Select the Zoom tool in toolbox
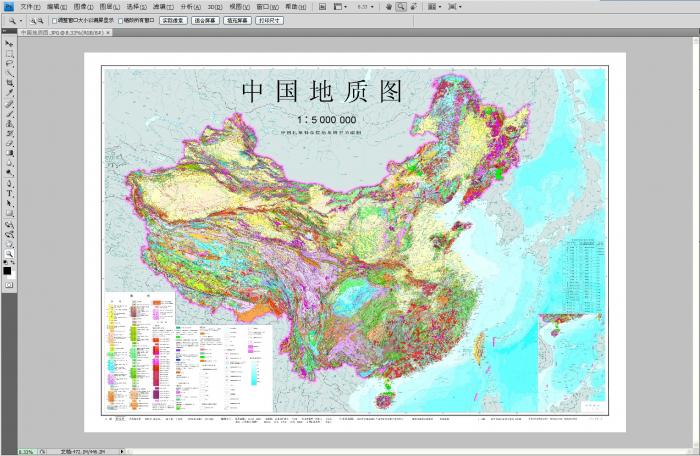 coord(9,254)
